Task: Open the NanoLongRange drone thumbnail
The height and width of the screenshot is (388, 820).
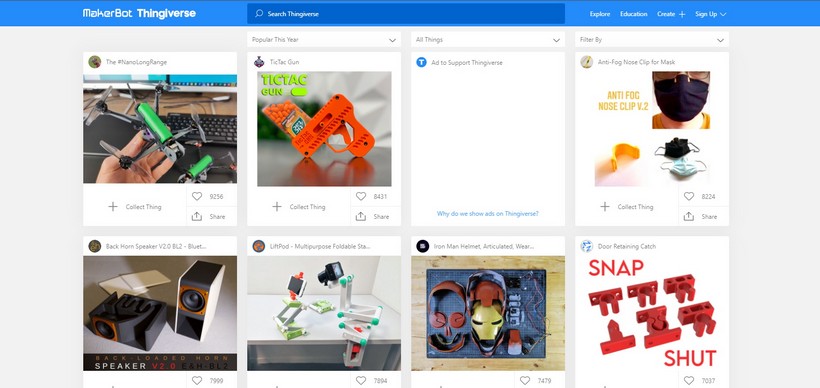Action: (160, 129)
